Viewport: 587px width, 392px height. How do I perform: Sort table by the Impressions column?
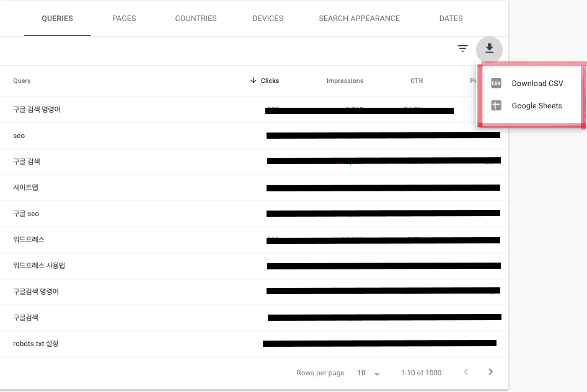point(345,81)
